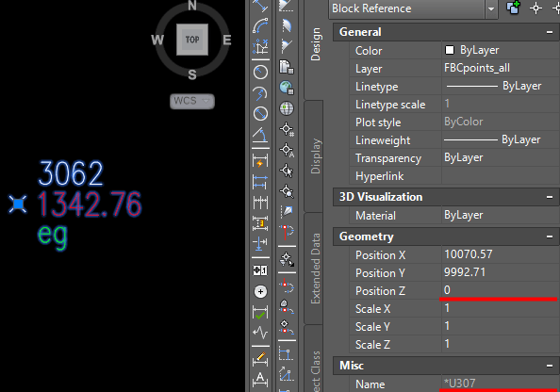Image resolution: width=560 pixels, height=392 pixels.
Task: Select the Jogged Linear dimension tool
Action: [260, 333]
